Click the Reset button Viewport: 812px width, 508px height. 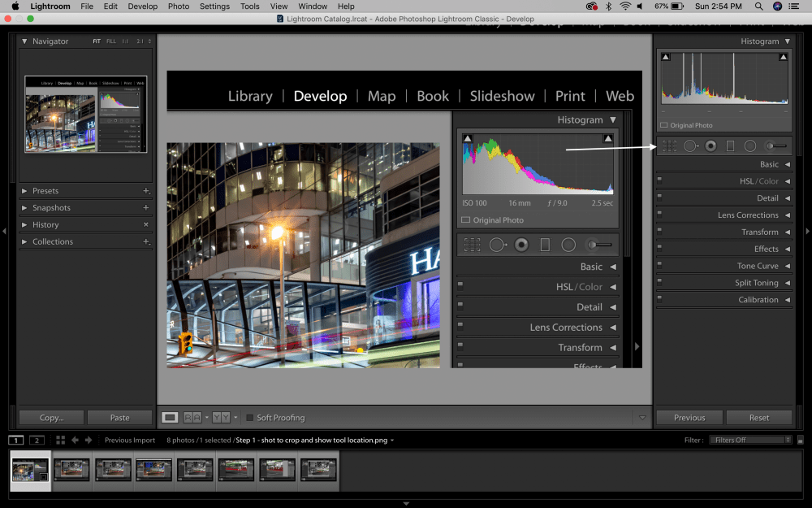(759, 418)
